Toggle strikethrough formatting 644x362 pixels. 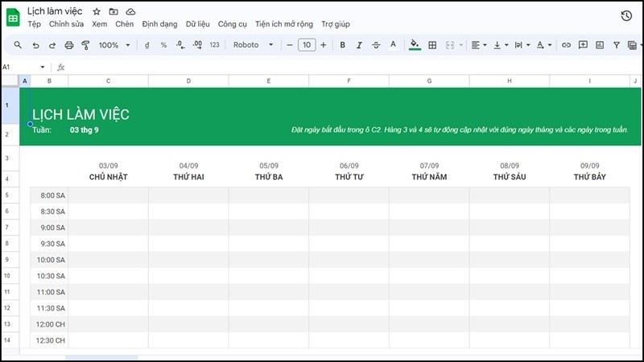(x=376, y=45)
